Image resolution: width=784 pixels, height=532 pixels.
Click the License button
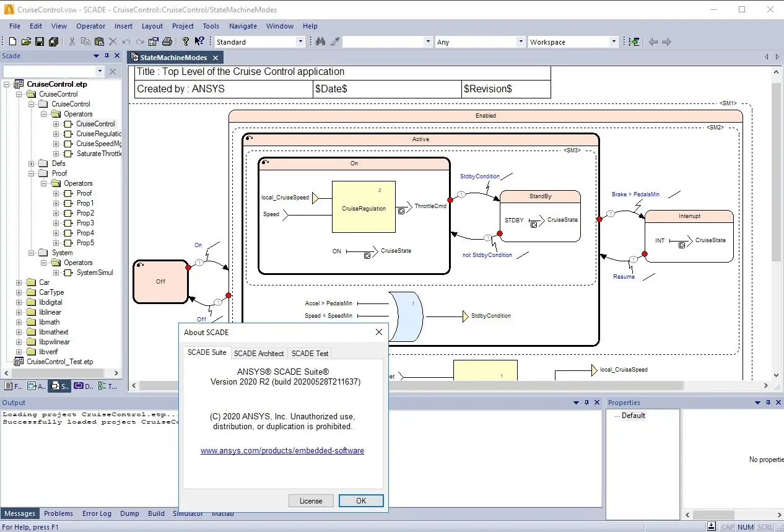click(311, 501)
